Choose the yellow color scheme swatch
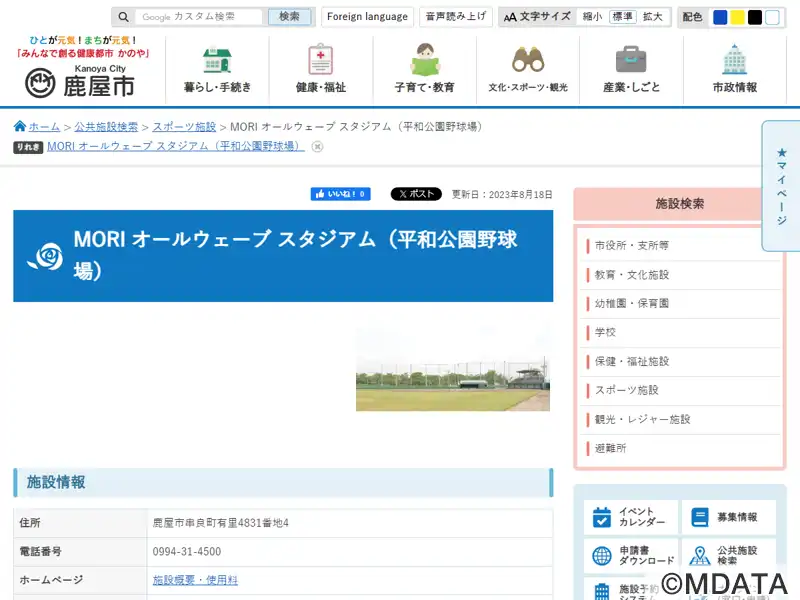The height and width of the screenshot is (600, 800). 737,17
